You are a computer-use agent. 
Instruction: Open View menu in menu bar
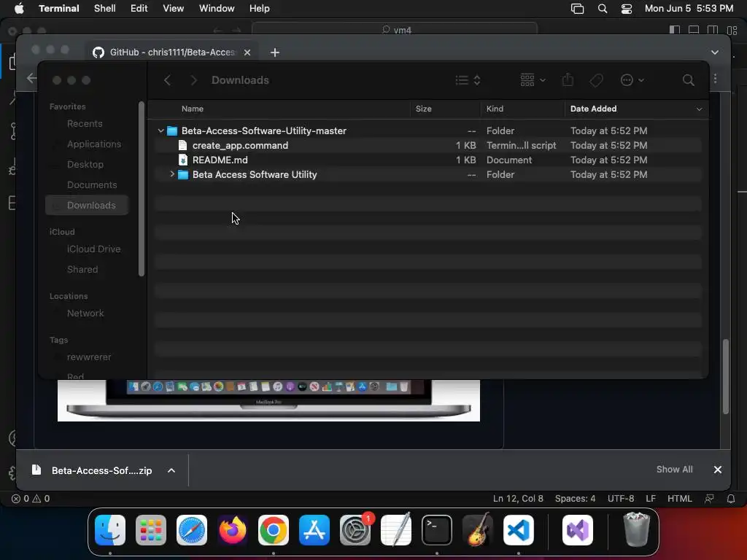point(173,9)
